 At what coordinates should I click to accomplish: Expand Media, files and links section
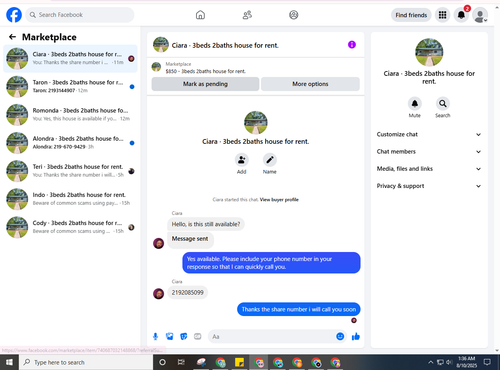429,169
